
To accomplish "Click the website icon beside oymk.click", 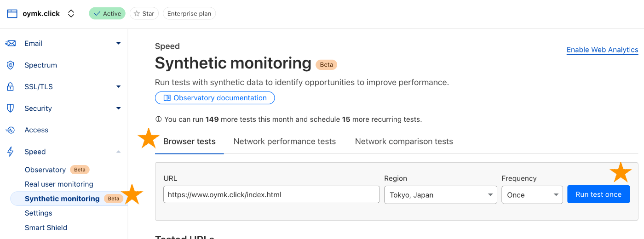I will coord(12,13).
